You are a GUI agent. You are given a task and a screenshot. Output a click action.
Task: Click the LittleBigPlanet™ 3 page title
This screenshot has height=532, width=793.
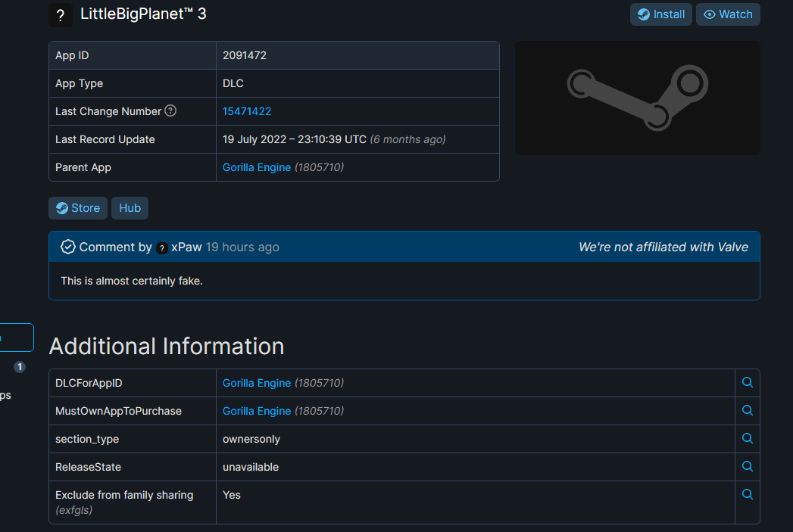tap(143, 14)
